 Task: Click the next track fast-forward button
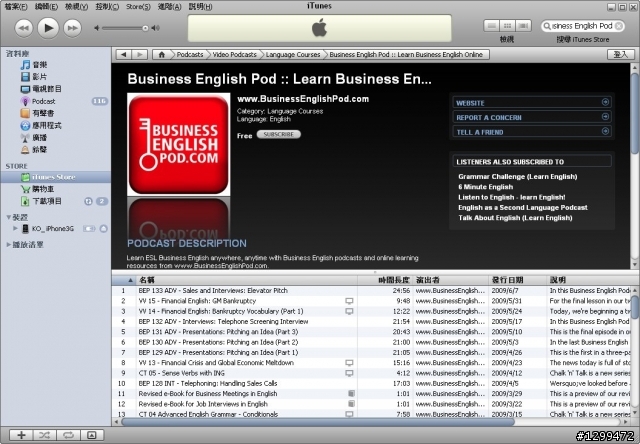coord(72,28)
